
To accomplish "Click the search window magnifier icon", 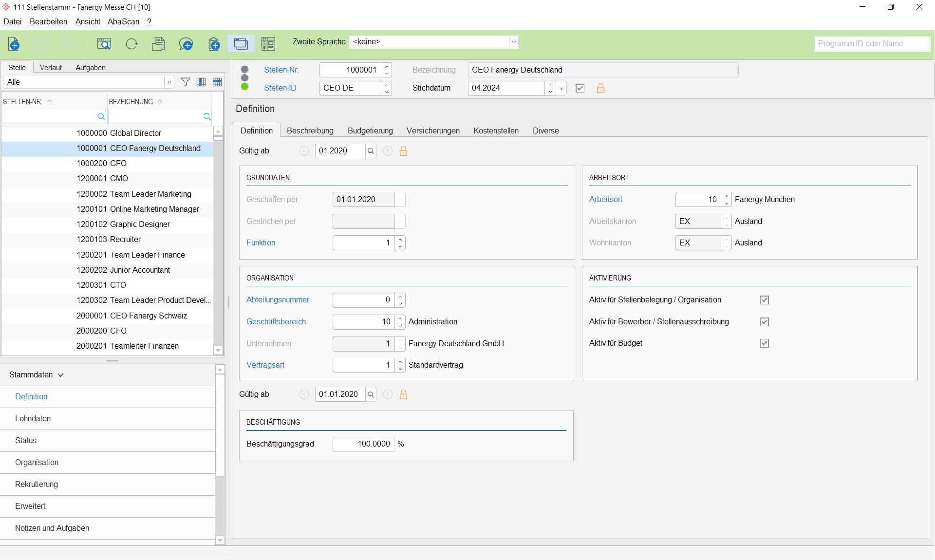I will (104, 44).
